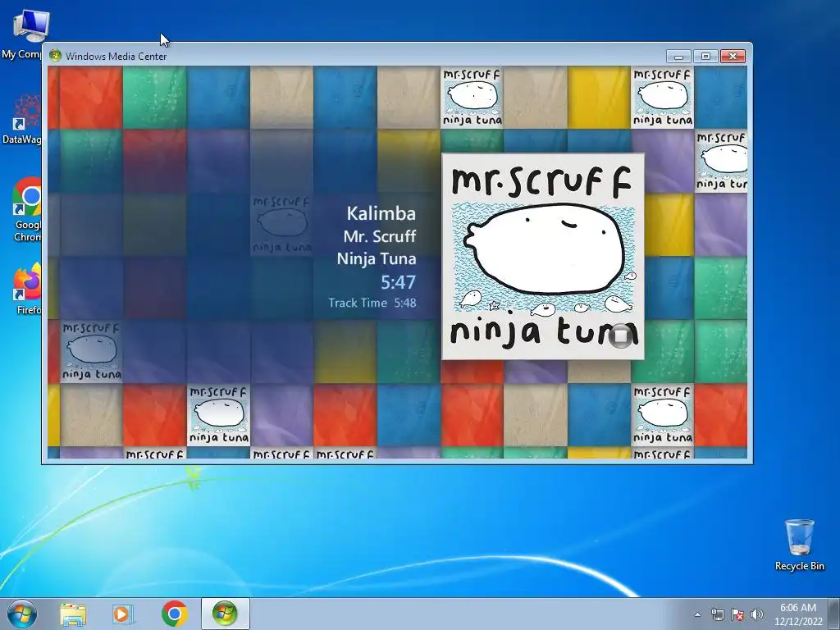The image size is (840, 630).
Task: Click the network status tray icon
Action: [717, 614]
